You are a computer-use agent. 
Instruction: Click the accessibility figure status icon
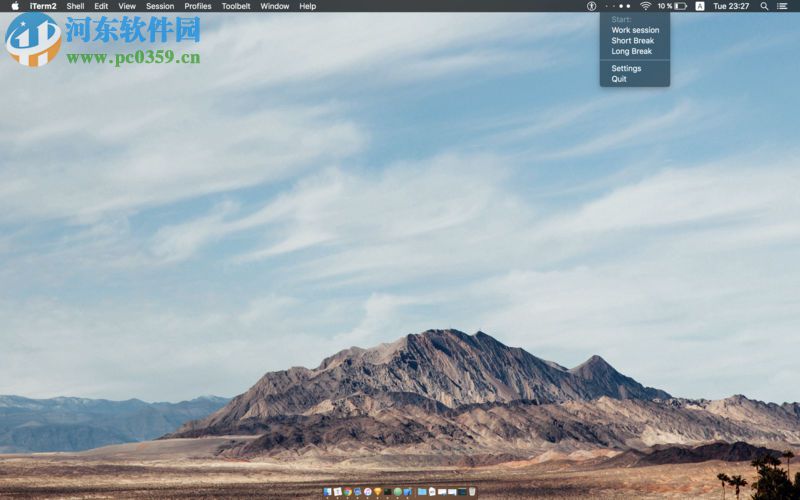[x=591, y=6]
